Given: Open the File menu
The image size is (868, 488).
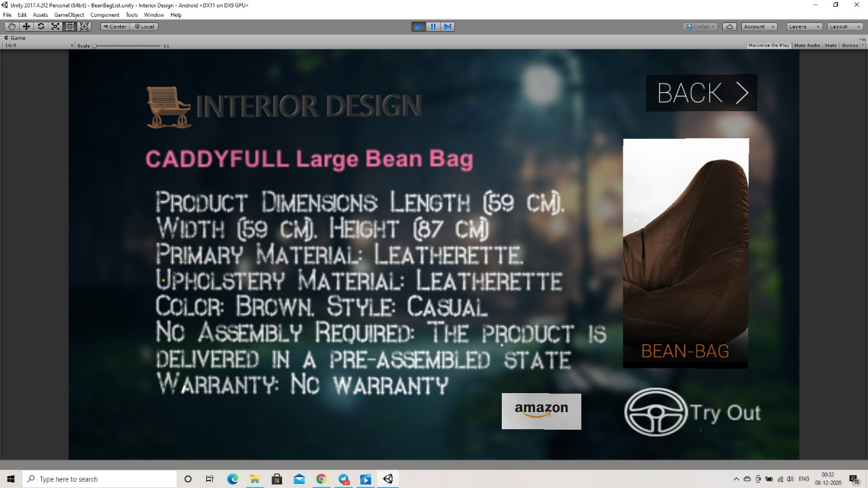Looking at the screenshot, I should [x=7, y=15].
